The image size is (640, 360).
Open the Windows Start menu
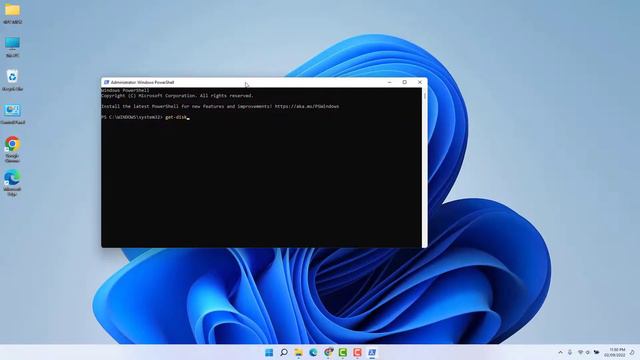point(269,352)
